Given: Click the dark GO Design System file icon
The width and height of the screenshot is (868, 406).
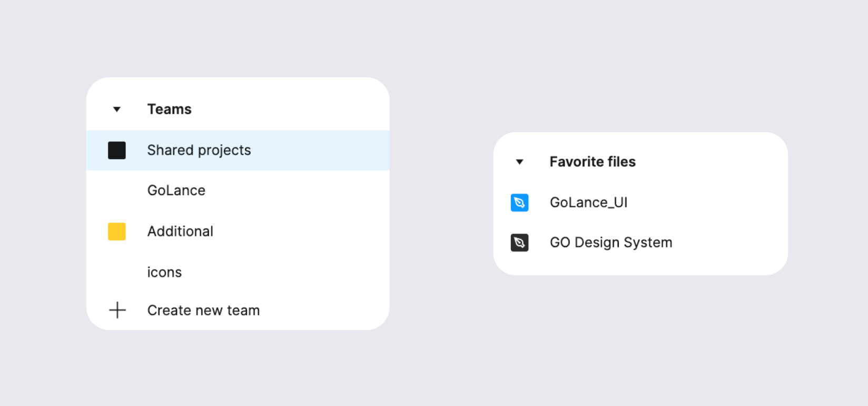Looking at the screenshot, I should (519, 243).
